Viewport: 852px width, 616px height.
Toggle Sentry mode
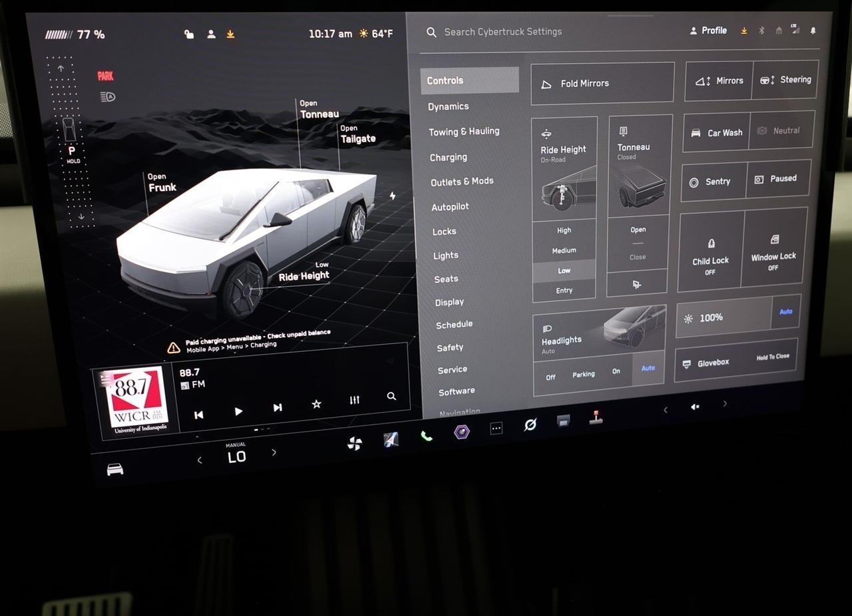coord(713,182)
